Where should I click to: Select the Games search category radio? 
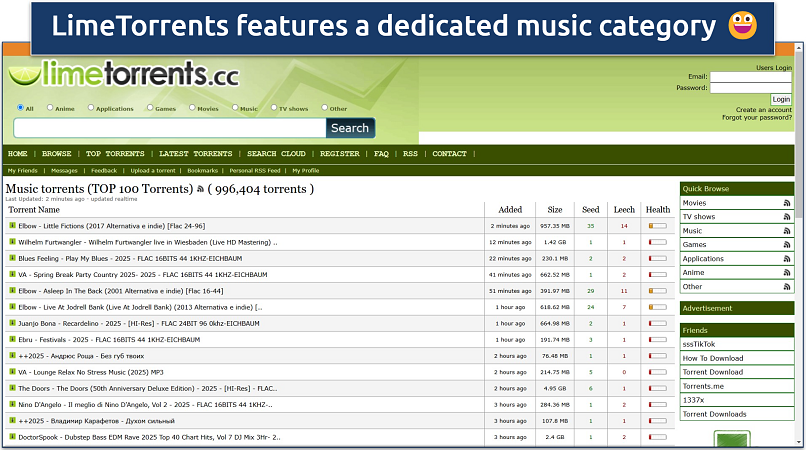[150, 107]
